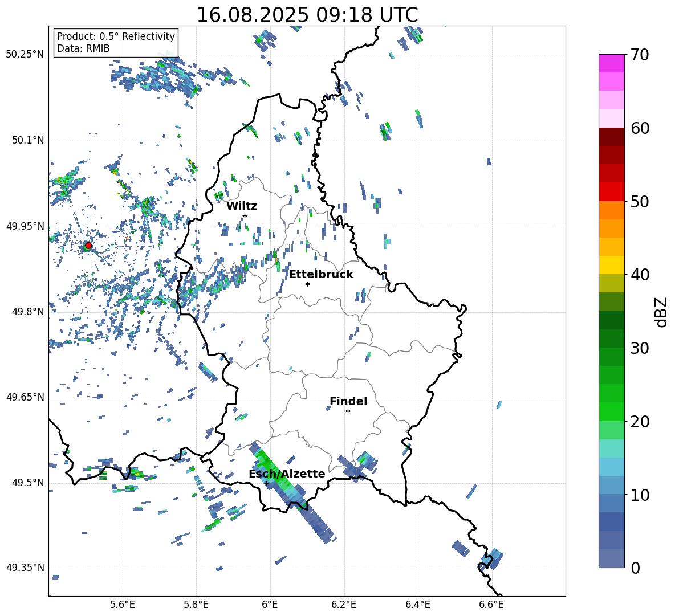Click the Findel cross marker
The image size is (675, 616).
click(348, 411)
